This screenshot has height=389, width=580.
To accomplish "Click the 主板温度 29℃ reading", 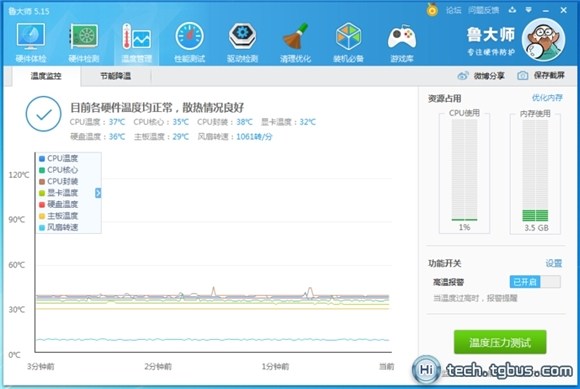I will [x=161, y=137].
